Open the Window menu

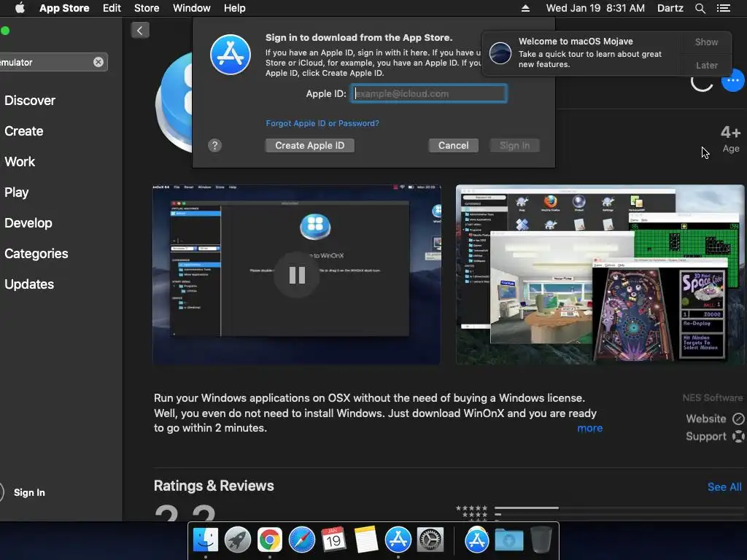point(192,8)
